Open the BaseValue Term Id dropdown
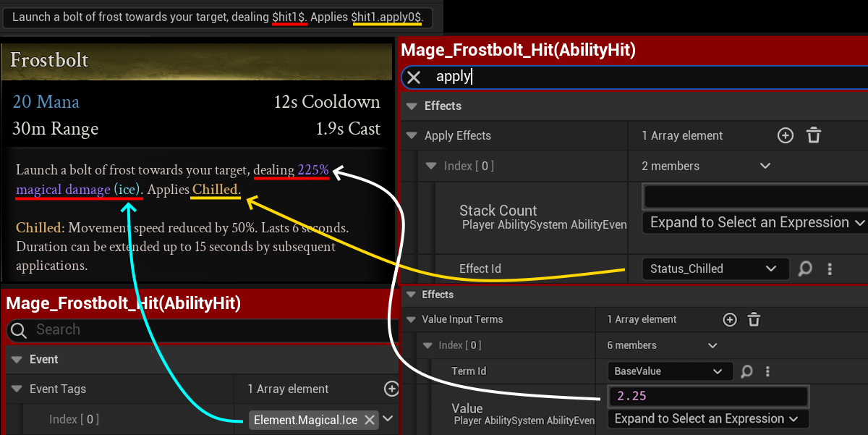The height and width of the screenshot is (435, 868). coord(669,371)
